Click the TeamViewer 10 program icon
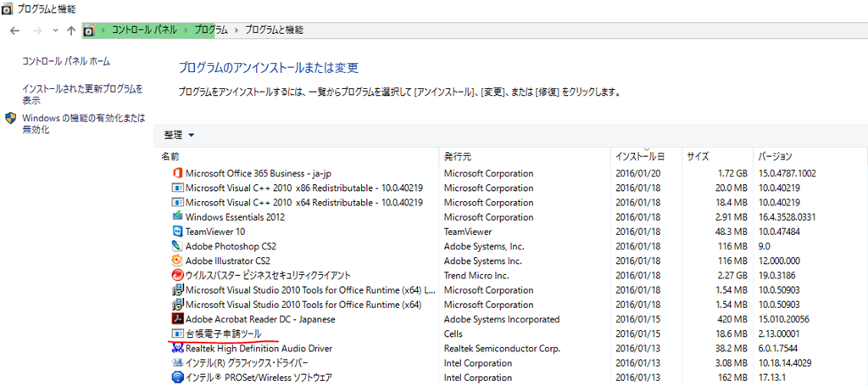 click(177, 231)
